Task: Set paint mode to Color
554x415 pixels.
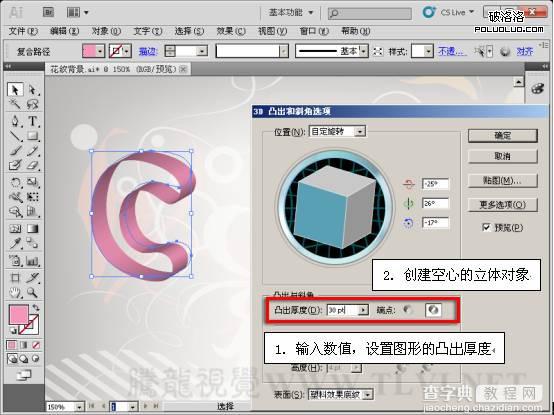Action: (x=12, y=345)
